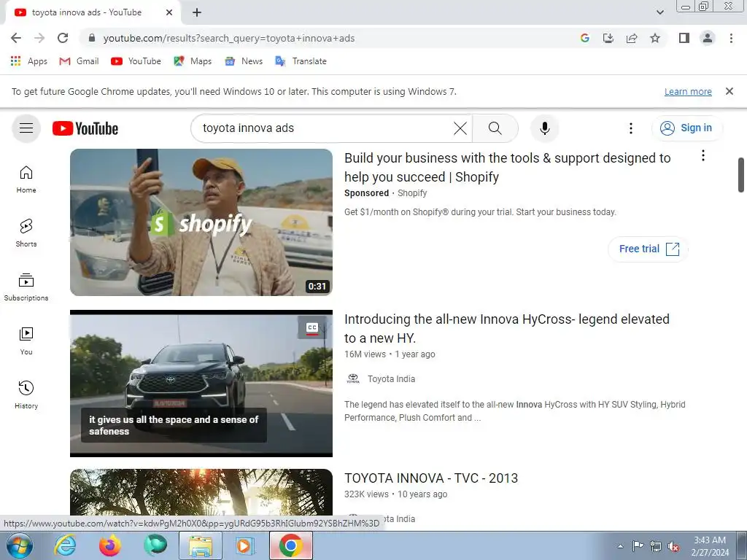Click the Shopify advertiser name

click(x=412, y=192)
